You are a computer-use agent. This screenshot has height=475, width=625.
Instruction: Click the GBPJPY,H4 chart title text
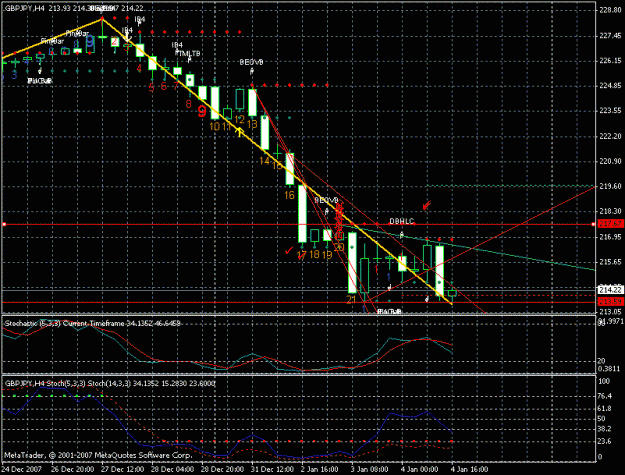24,8
